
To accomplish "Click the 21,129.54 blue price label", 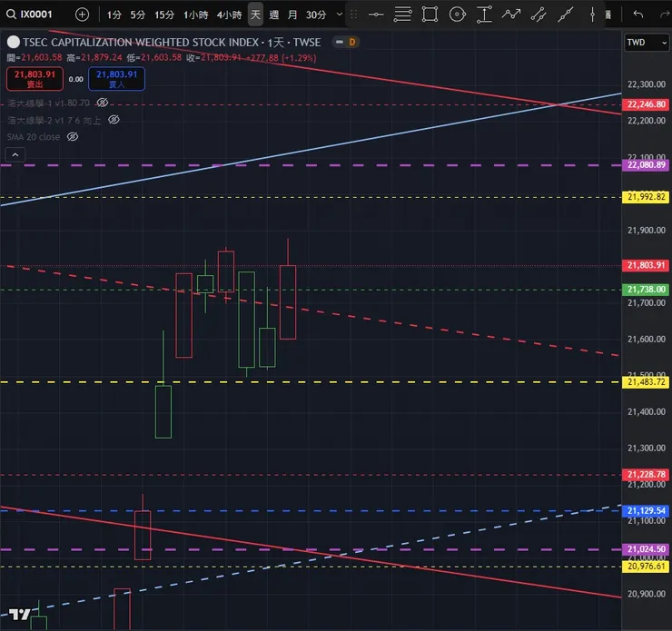I will pyautogui.click(x=646, y=510).
